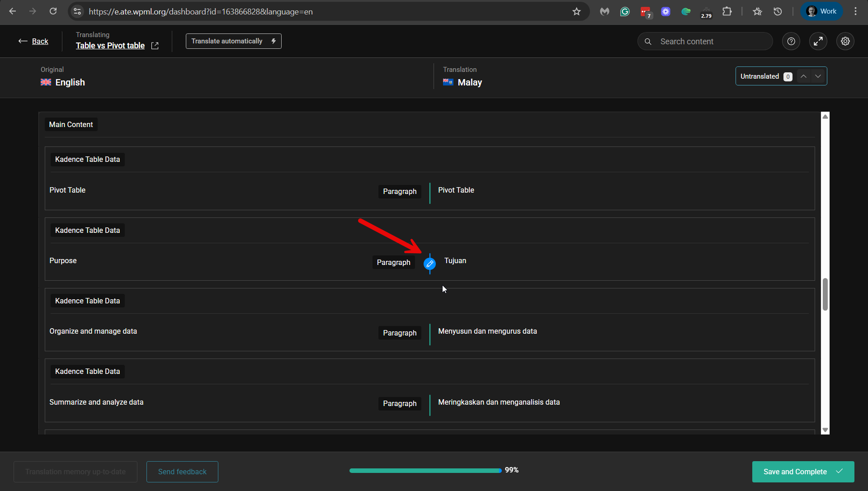Image resolution: width=868 pixels, height=491 pixels.
Task: Bookmark this page with star icon
Action: 576,12
